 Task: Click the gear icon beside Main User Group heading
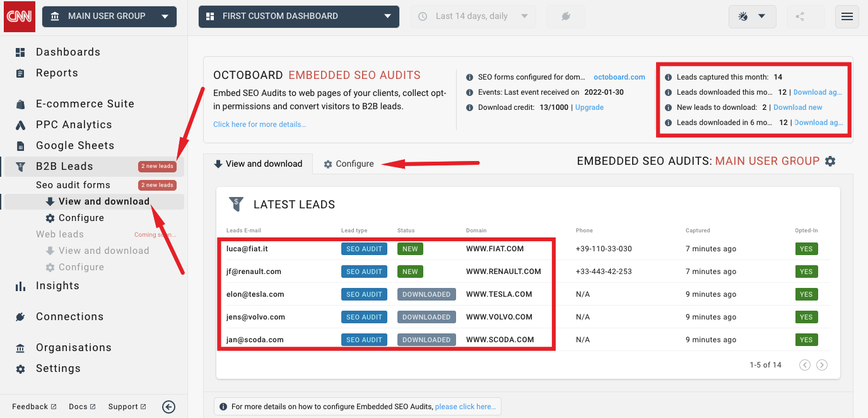point(830,161)
